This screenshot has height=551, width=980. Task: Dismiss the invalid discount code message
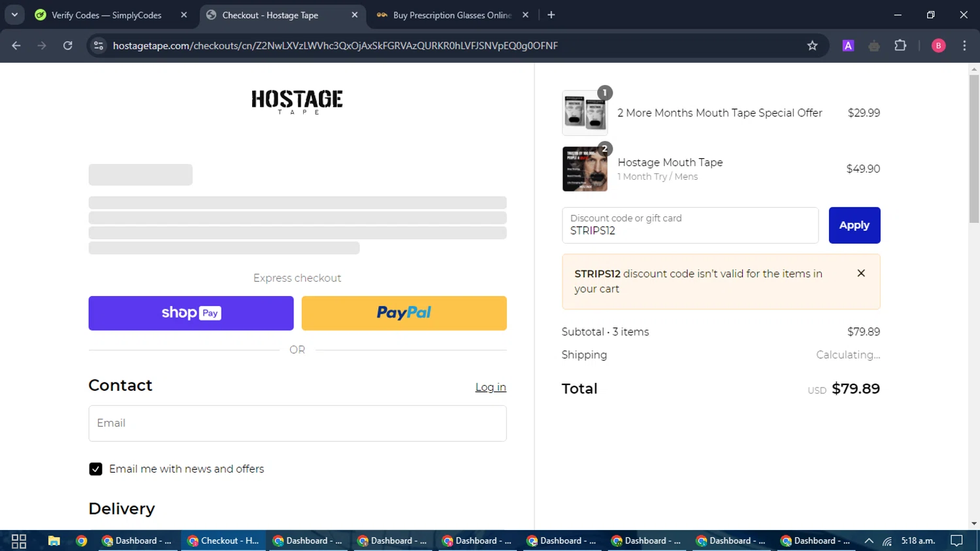(861, 273)
